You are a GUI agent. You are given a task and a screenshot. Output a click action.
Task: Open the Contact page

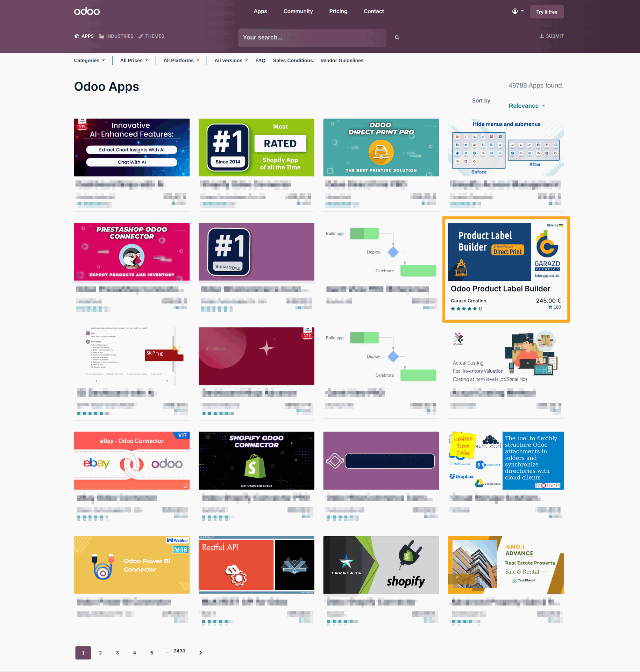[x=374, y=11]
